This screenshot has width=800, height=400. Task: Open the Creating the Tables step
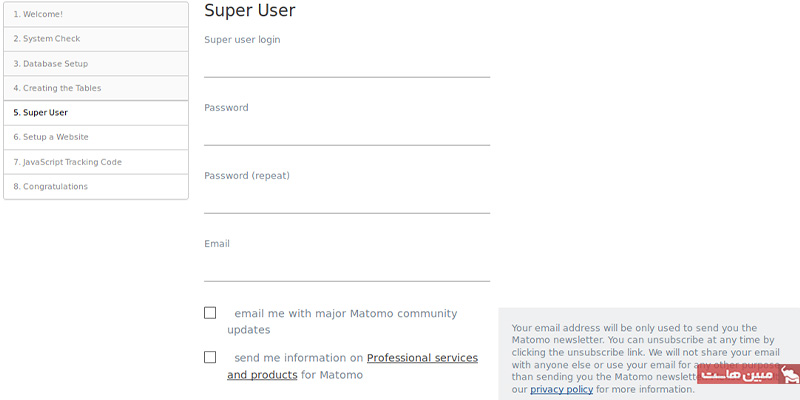point(96,88)
